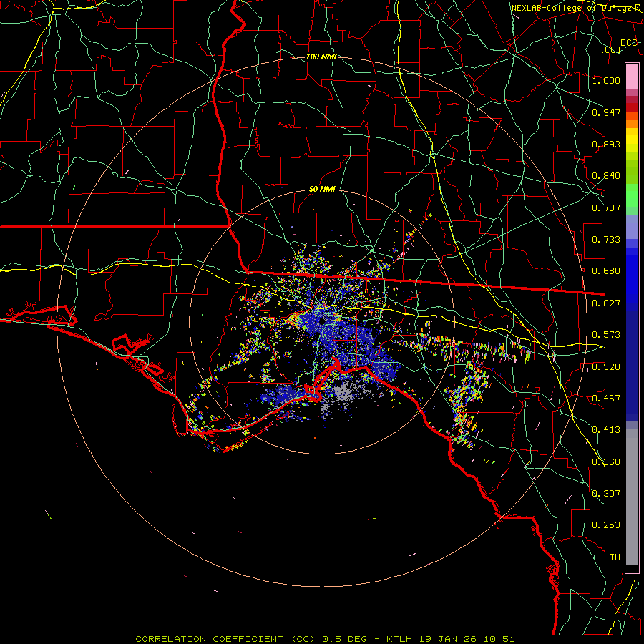Click the 0.467 scale label

click(606, 399)
